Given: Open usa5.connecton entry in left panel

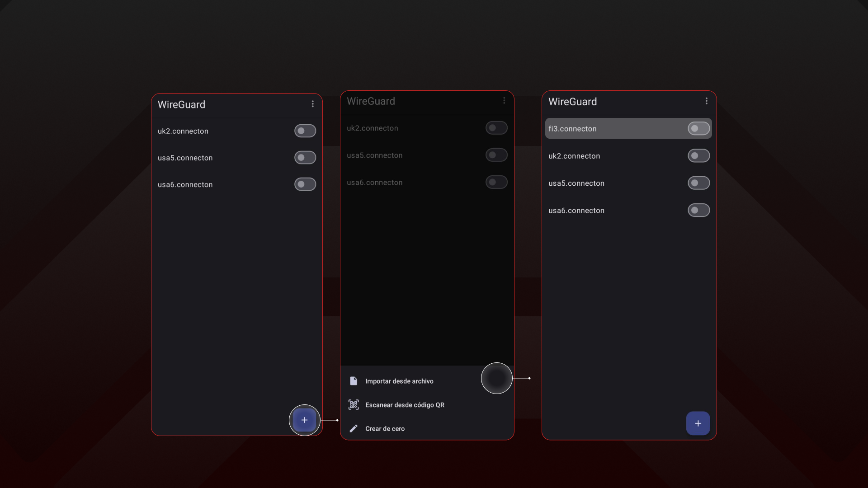Looking at the screenshot, I should [x=185, y=158].
